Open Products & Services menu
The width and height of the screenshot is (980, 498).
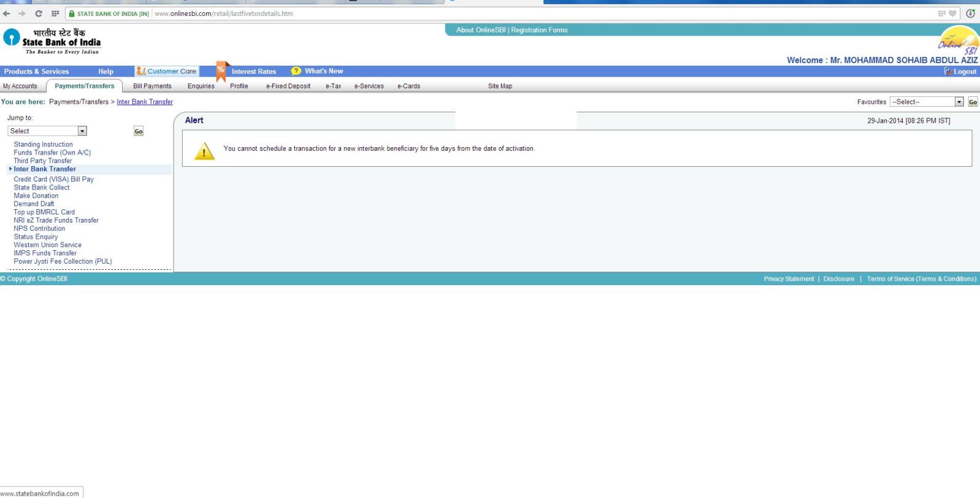click(37, 72)
